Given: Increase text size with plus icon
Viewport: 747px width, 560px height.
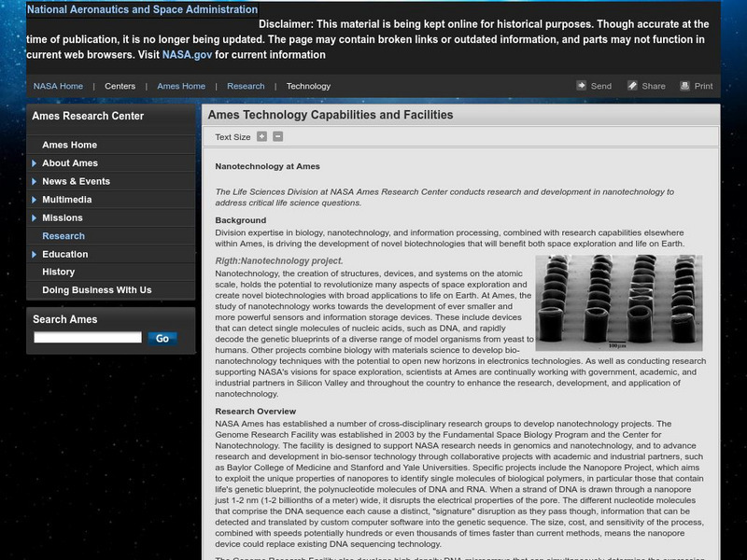Looking at the screenshot, I should tap(262, 136).
